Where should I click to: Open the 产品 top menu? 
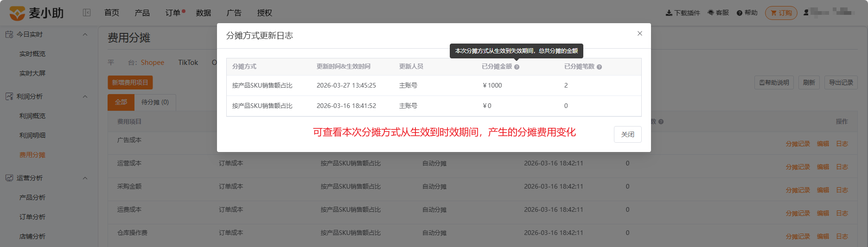(x=142, y=13)
